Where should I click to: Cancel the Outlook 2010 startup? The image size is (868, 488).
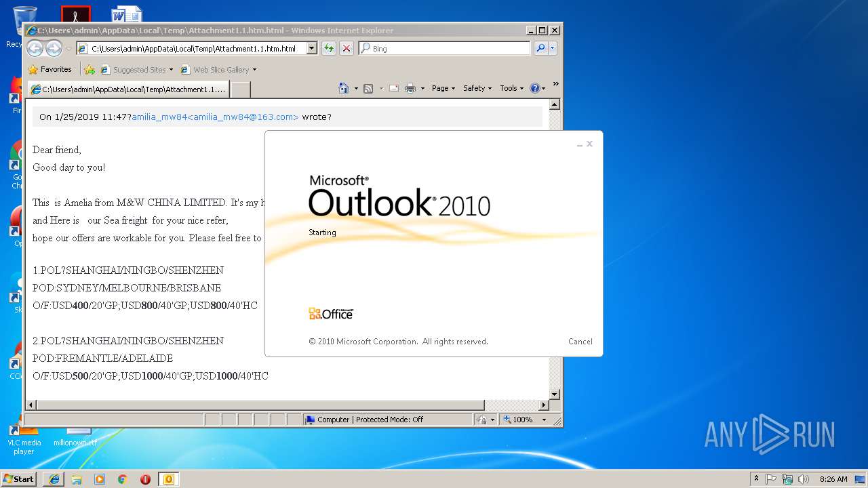580,342
